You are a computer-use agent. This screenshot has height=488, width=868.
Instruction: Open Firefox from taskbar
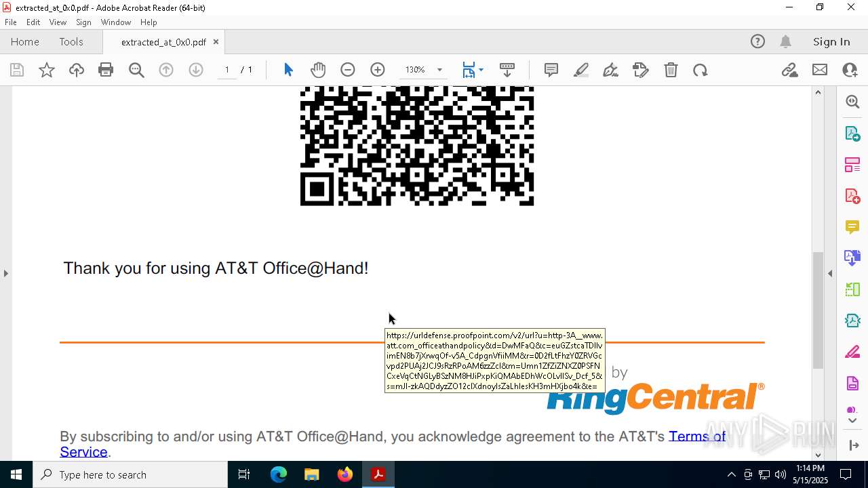click(x=344, y=474)
